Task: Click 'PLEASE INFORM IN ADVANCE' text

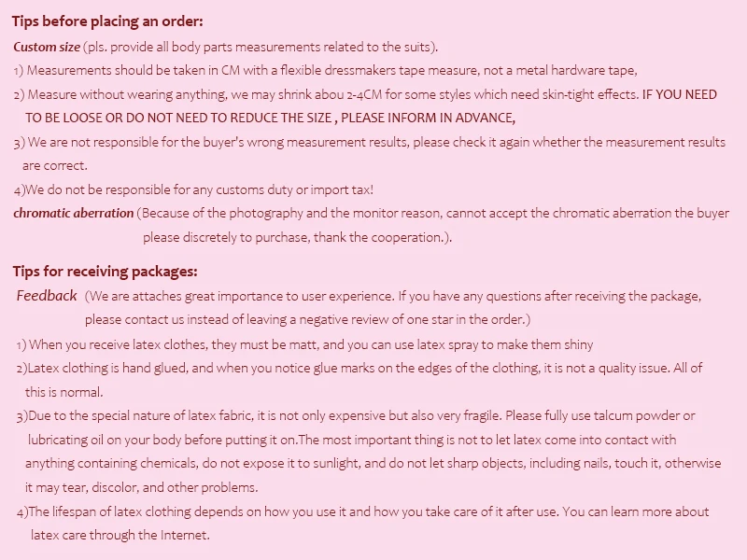Action: [x=428, y=118]
